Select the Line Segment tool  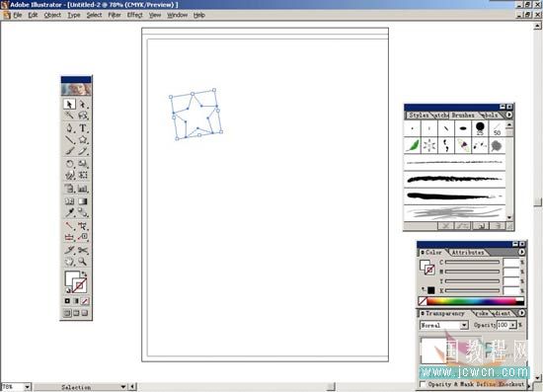(x=69, y=139)
